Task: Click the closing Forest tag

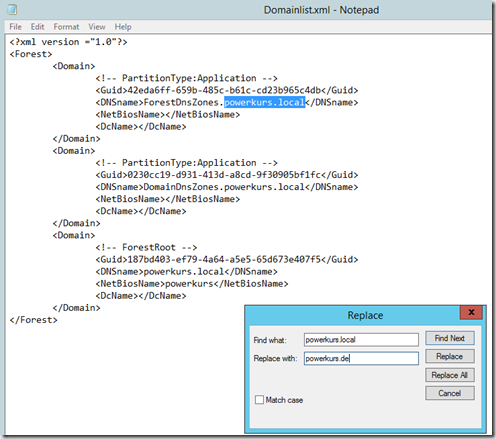Action: 33,320
